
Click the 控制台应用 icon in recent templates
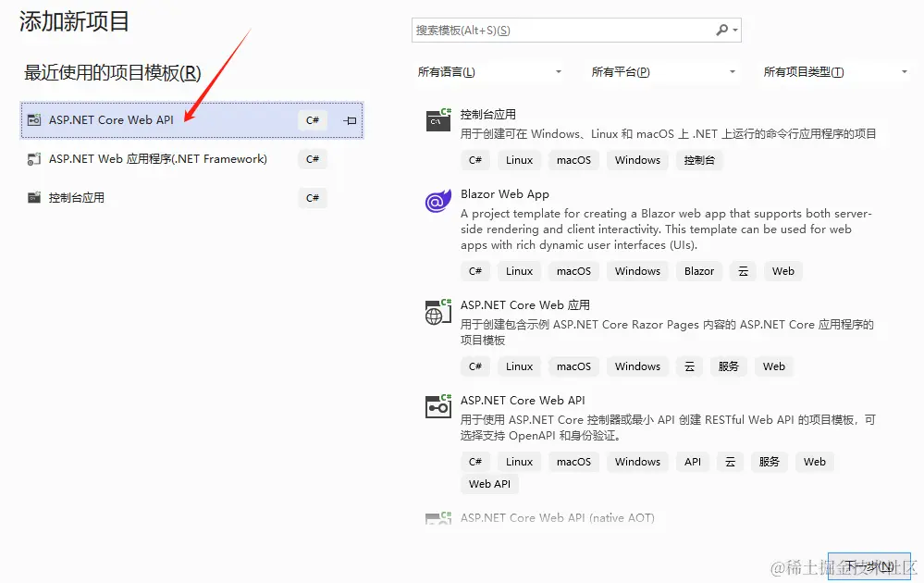click(34, 198)
